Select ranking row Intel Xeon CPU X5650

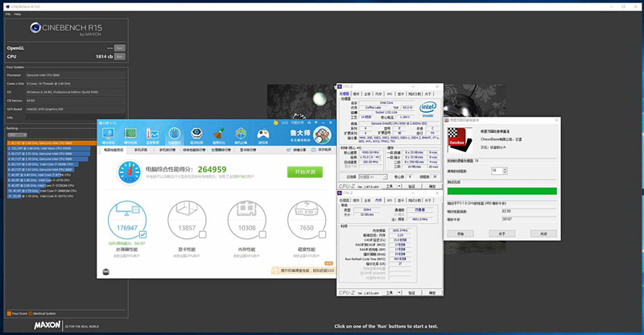[49, 148]
